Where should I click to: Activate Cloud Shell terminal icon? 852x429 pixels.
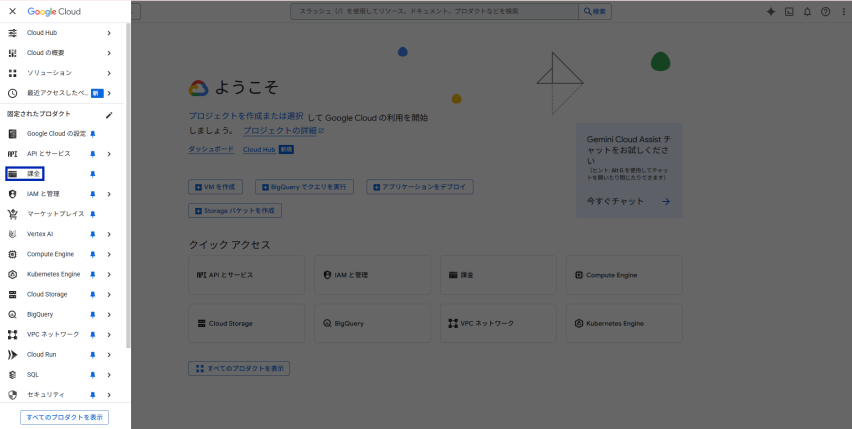789,11
